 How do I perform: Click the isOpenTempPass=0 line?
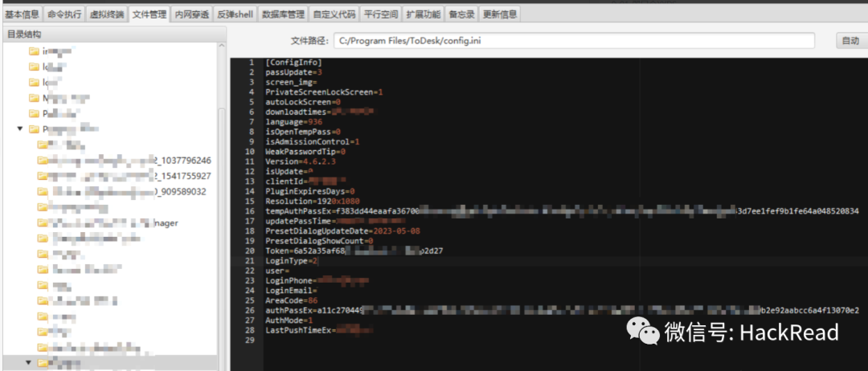tap(303, 132)
